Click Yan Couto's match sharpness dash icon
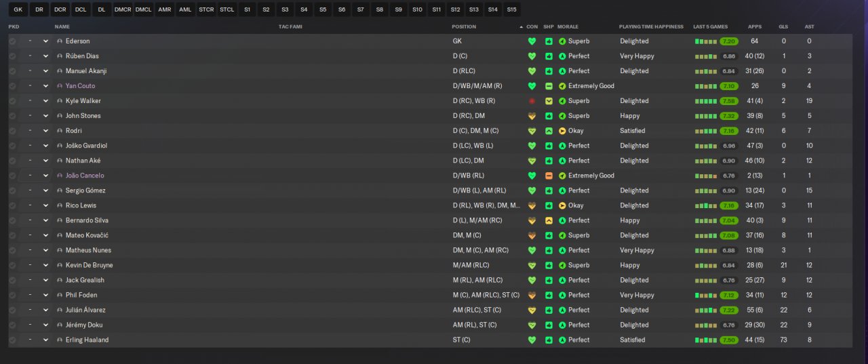 point(549,86)
